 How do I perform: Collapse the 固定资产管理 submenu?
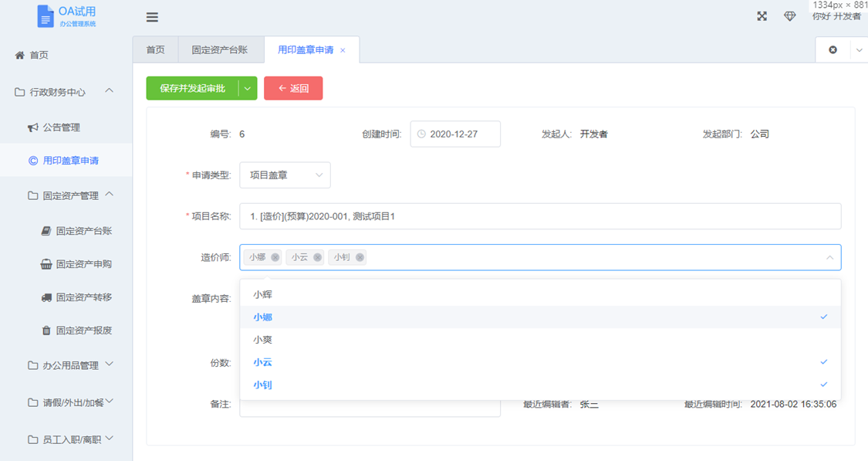(110, 194)
